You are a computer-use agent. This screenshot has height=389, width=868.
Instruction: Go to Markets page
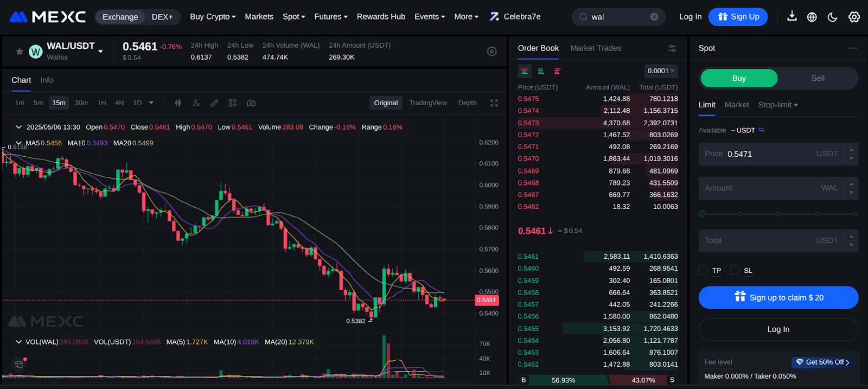pyautogui.click(x=259, y=17)
